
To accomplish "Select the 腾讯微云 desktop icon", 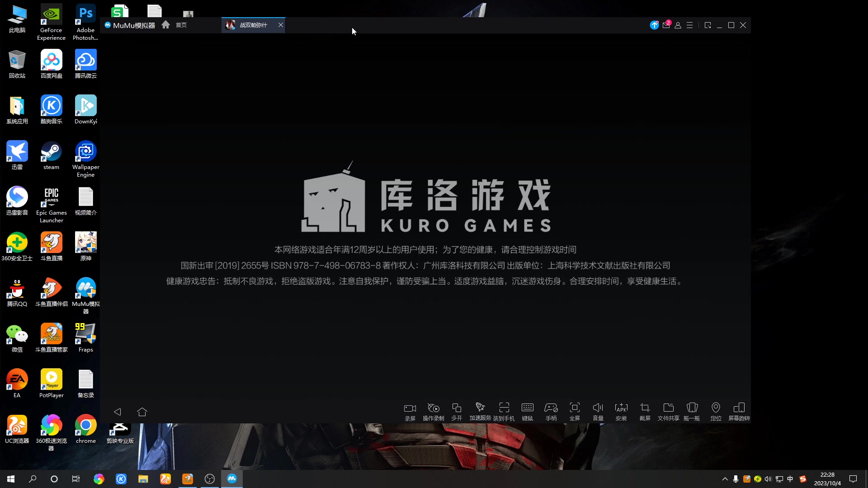I will pyautogui.click(x=85, y=64).
